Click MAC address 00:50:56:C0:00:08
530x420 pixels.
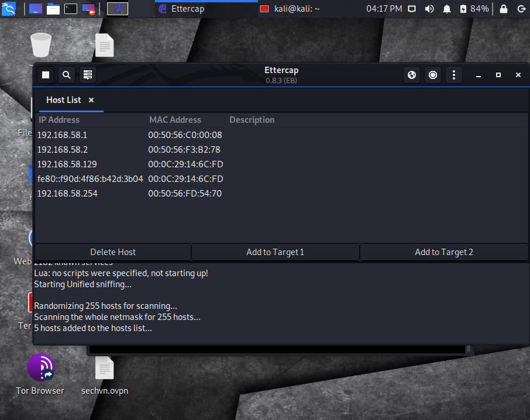[185, 135]
